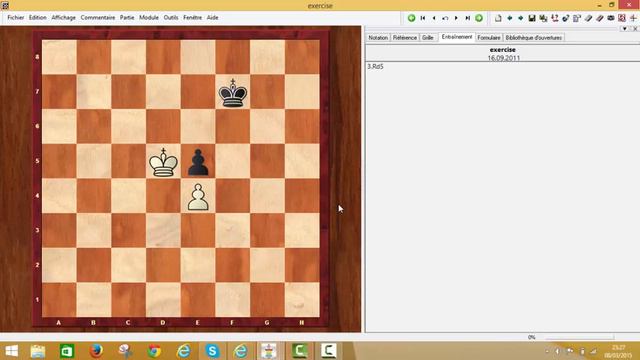Click the second teal arrow toolbar icon

click(521, 18)
